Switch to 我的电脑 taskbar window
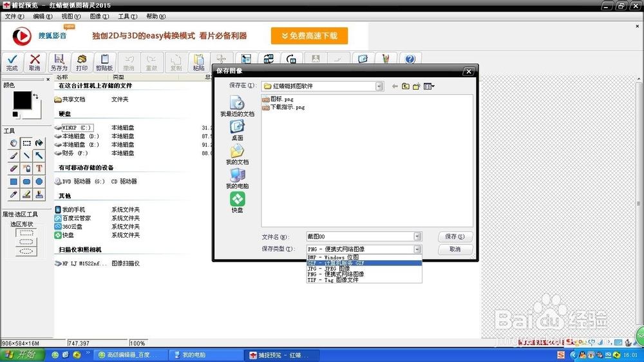The height and width of the screenshot is (362, 644). coord(205,355)
